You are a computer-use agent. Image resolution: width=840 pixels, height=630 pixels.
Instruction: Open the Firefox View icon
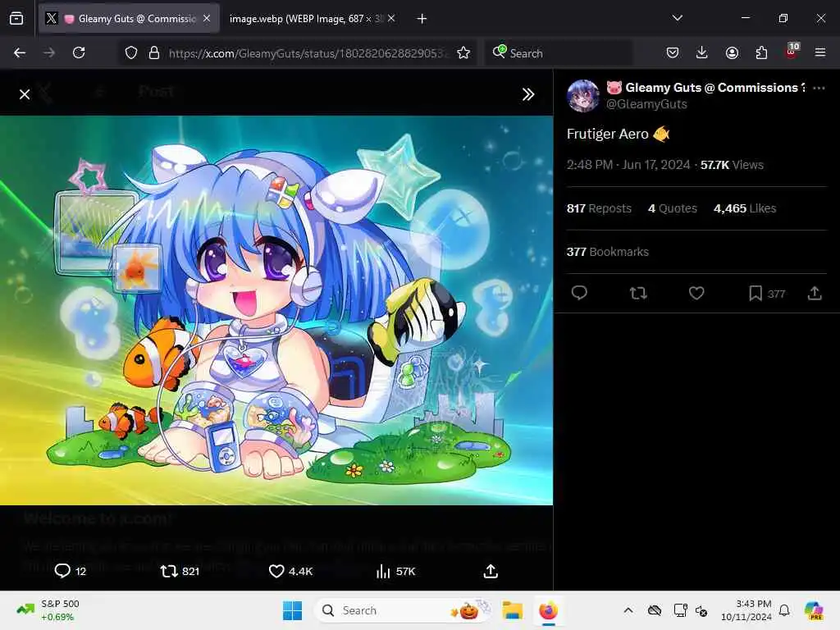click(16, 18)
